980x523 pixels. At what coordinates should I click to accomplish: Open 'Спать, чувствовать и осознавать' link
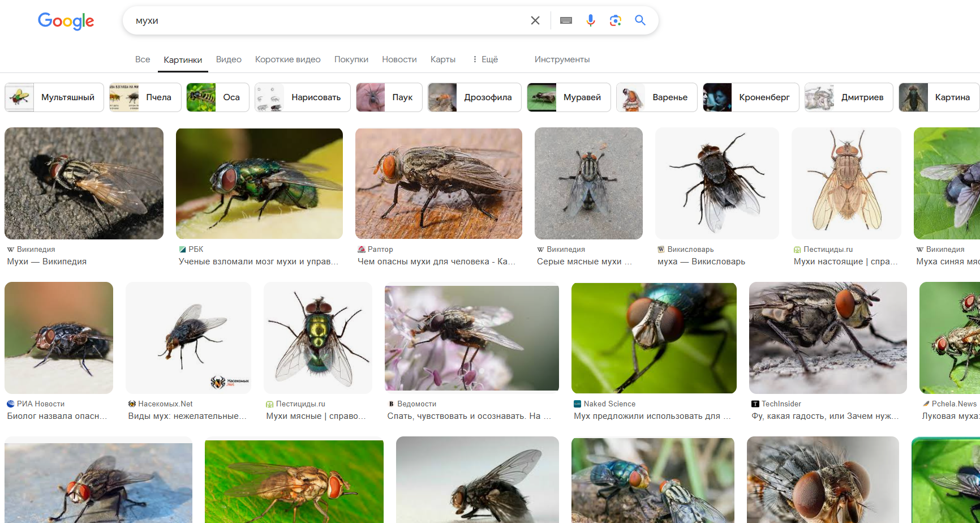click(469, 416)
